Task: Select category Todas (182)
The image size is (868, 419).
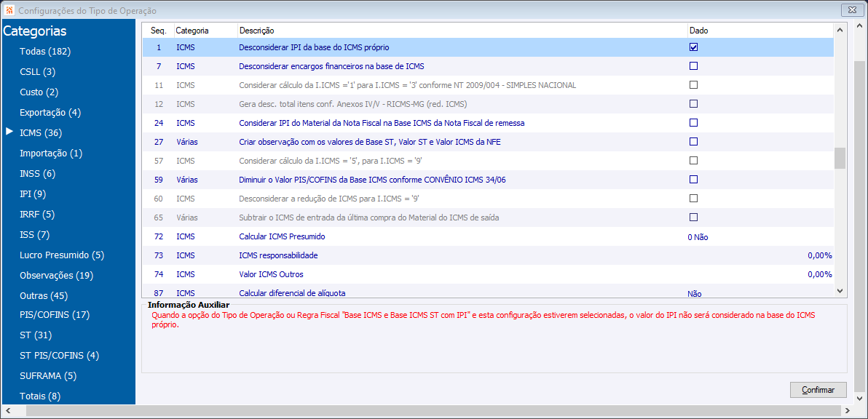Action: 45,52
